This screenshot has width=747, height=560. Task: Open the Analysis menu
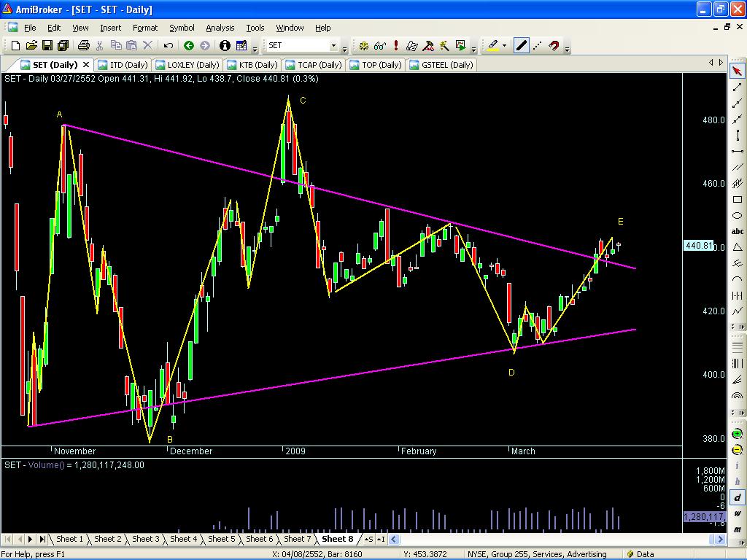(220, 28)
